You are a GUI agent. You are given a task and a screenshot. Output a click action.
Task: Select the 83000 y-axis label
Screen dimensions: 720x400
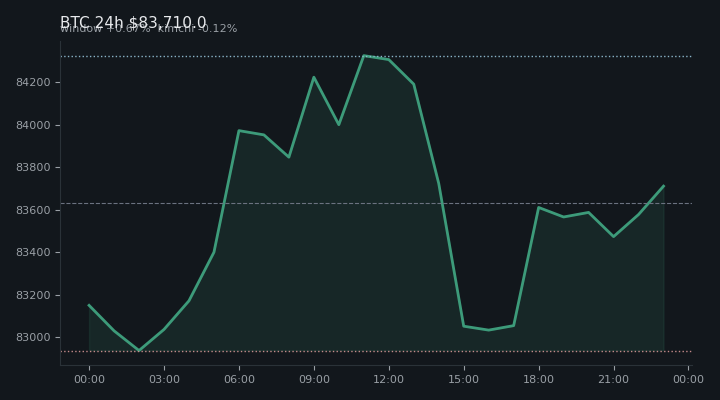pyautogui.click(x=33, y=338)
